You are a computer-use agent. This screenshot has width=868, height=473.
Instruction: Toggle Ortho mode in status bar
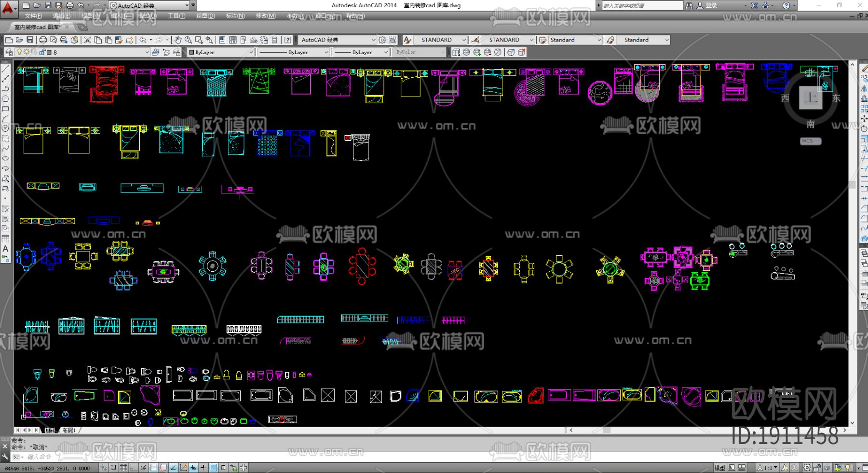click(x=134, y=467)
